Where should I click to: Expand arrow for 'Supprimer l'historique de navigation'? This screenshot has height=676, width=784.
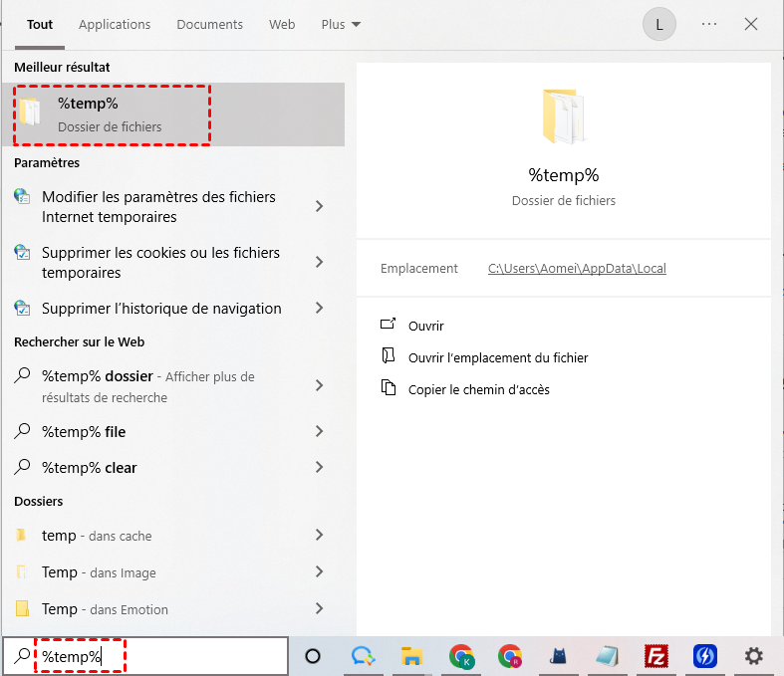coord(319,309)
